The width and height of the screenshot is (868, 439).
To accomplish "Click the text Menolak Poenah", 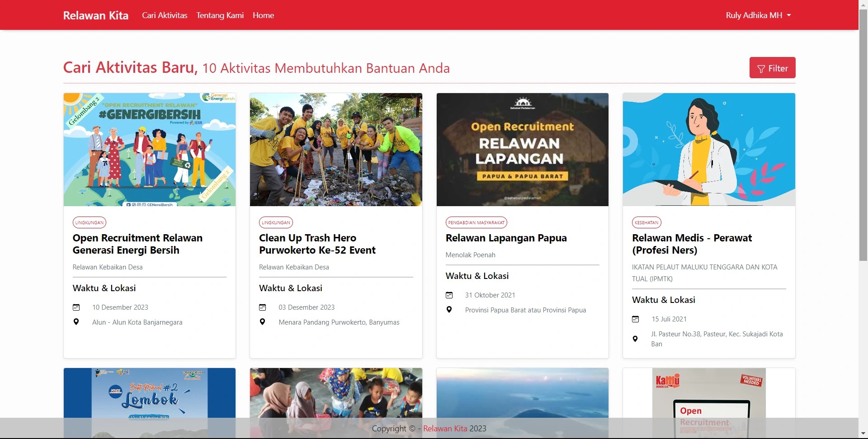I will click(471, 255).
